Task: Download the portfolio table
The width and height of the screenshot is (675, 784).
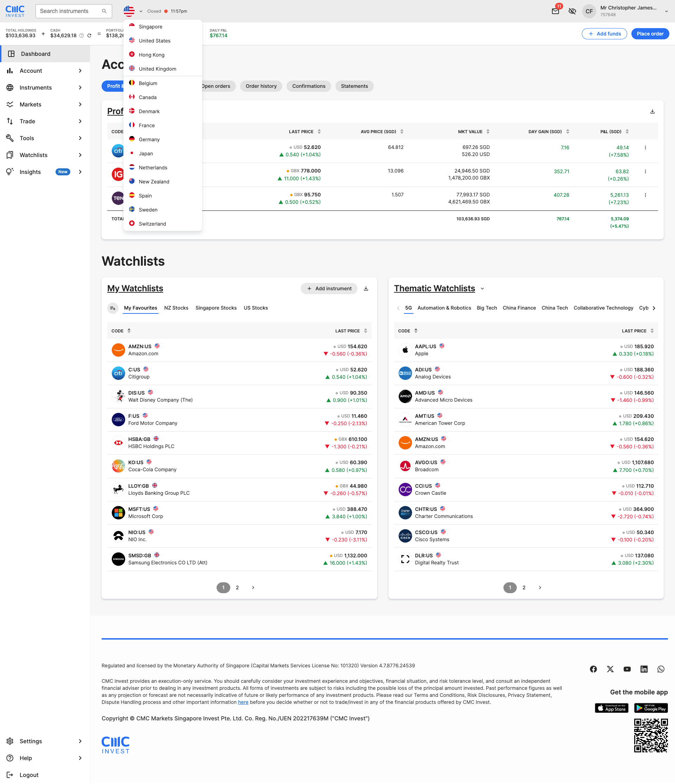Action: pyautogui.click(x=652, y=111)
